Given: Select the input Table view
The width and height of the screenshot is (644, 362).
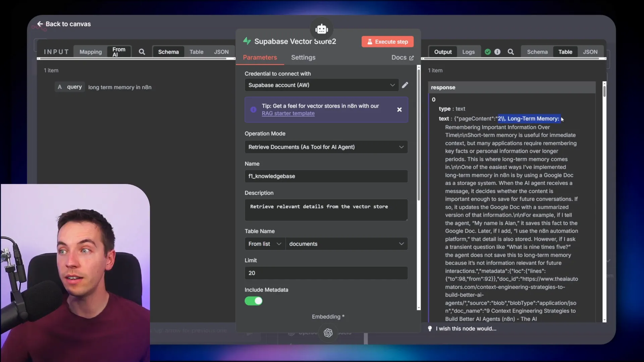Looking at the screenshot, I should point(196,52).
